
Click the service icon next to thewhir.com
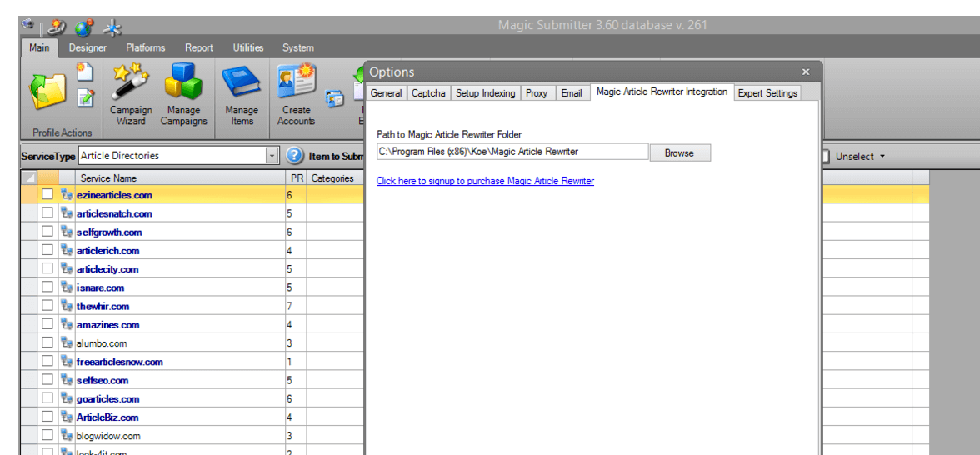(x=67, y=307)
